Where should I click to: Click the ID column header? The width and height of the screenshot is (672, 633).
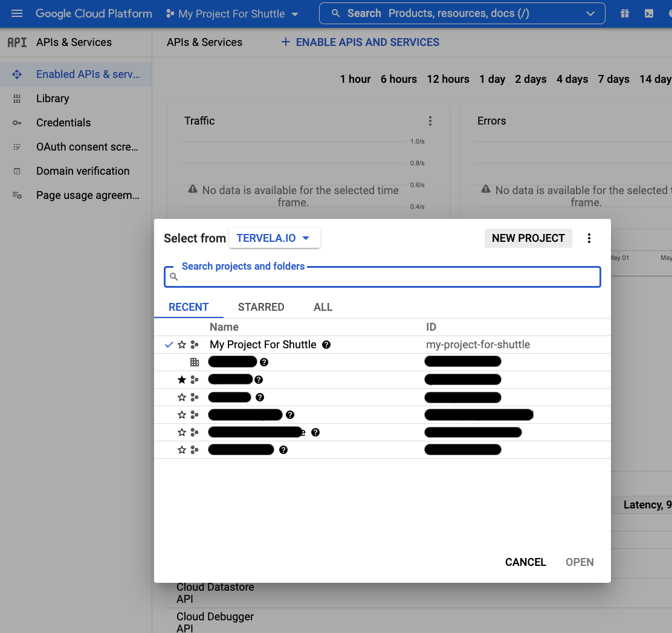tap(431, 327)
